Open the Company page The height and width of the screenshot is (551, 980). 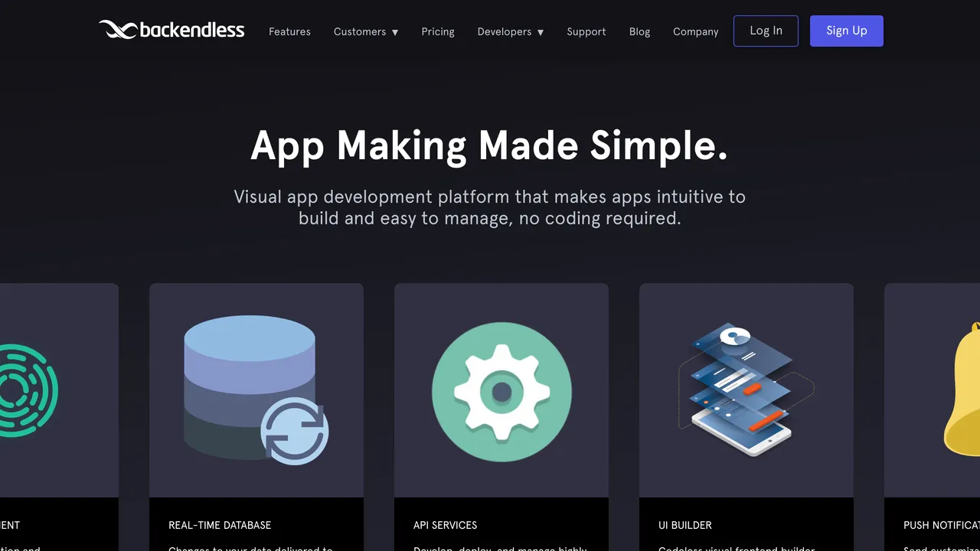[696, 31]
